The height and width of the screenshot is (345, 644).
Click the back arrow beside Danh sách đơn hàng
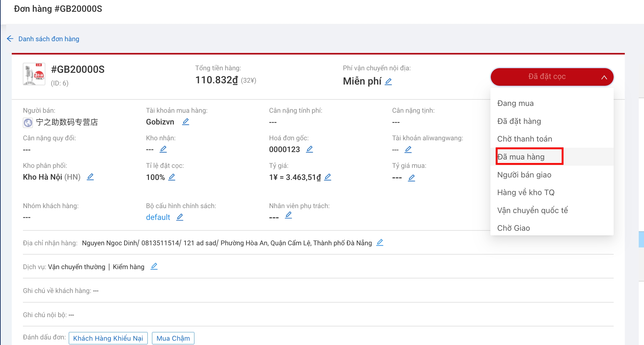tap(10, 39)
